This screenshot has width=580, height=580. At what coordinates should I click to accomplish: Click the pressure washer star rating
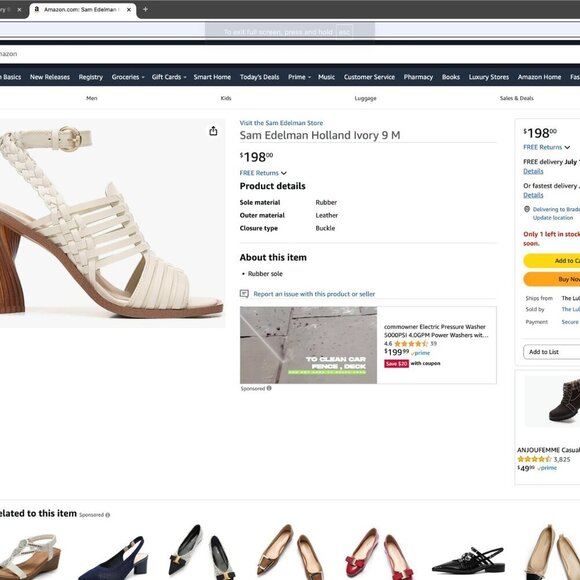(411, 344)
